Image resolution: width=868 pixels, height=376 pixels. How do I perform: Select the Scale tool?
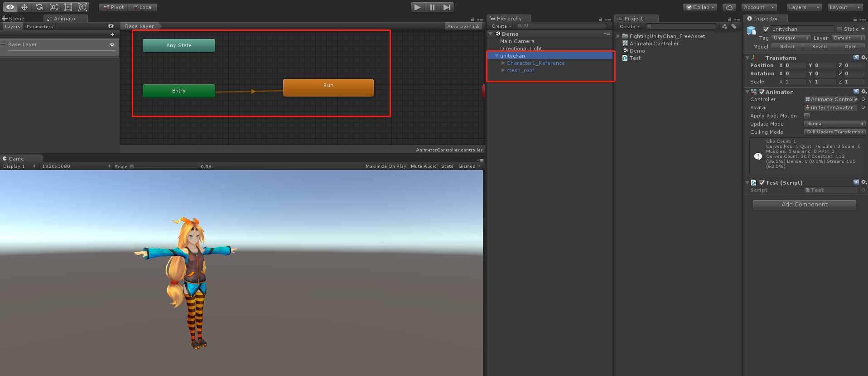[x=53, y=7]
